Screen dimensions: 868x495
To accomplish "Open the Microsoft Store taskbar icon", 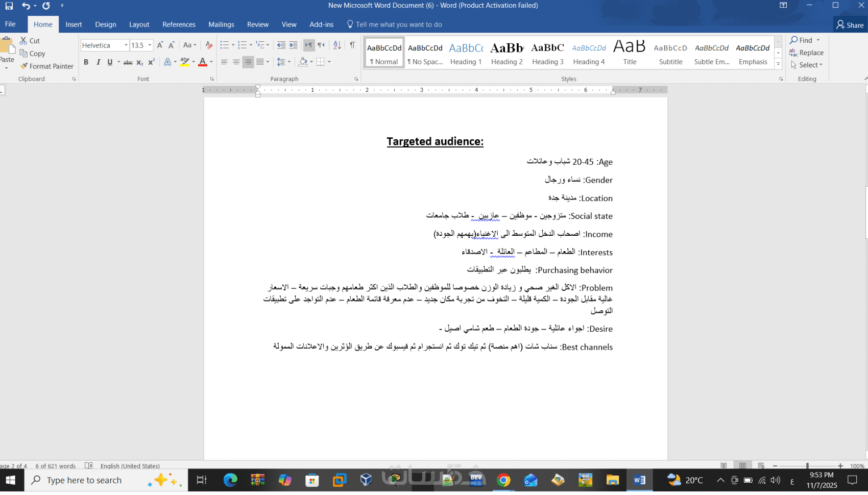I will [x=312, y=480].
